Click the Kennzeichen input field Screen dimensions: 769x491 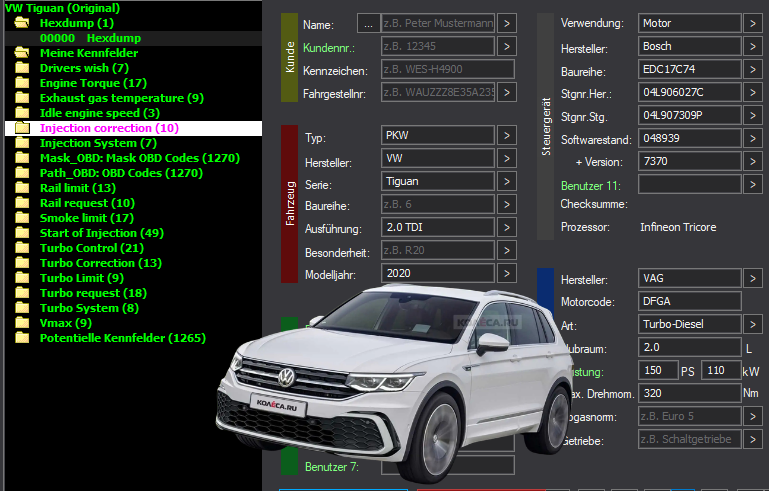coord(448,69)
